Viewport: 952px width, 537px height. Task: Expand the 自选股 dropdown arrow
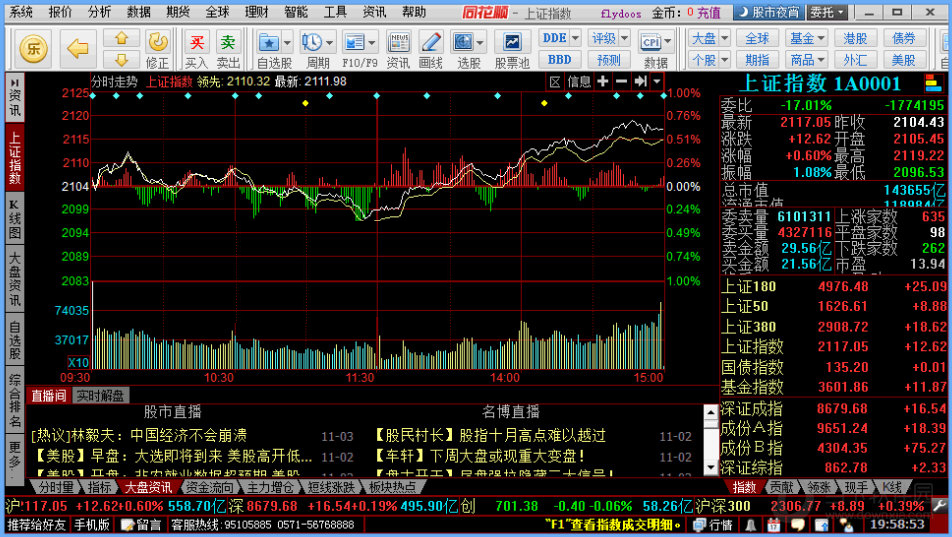286,42
